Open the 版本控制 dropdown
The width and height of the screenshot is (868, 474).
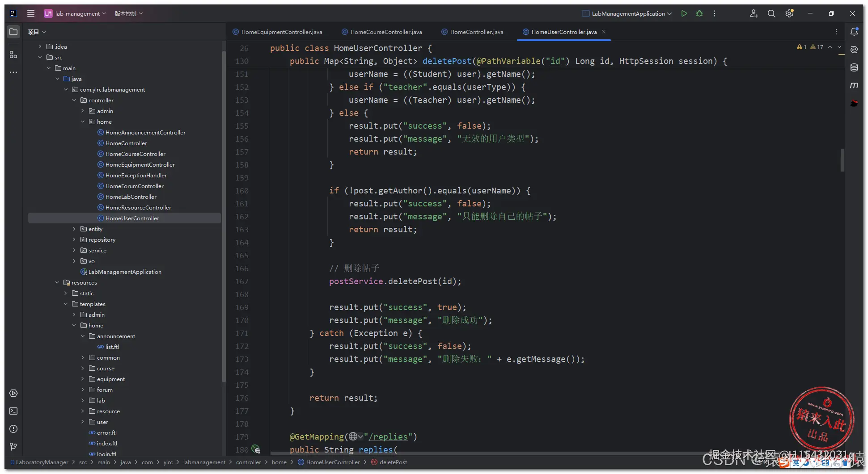tap(129, 13)
